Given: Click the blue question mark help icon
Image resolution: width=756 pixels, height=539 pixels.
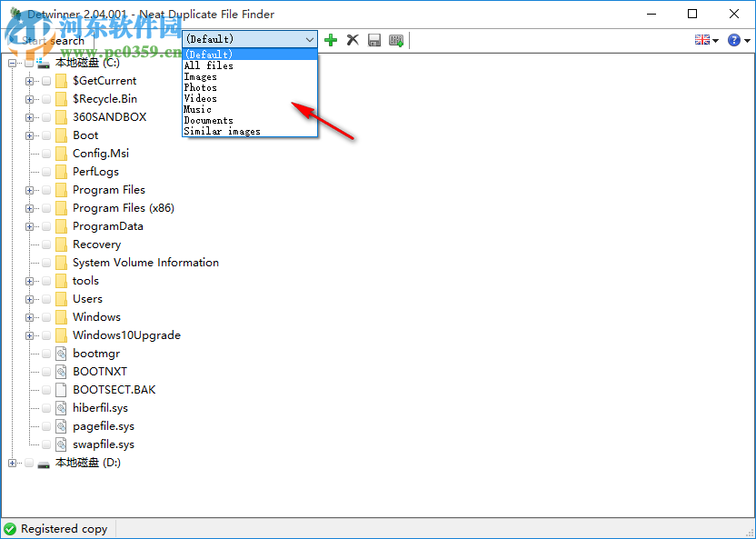Looking at the screenshot, I should click(734, 40).
